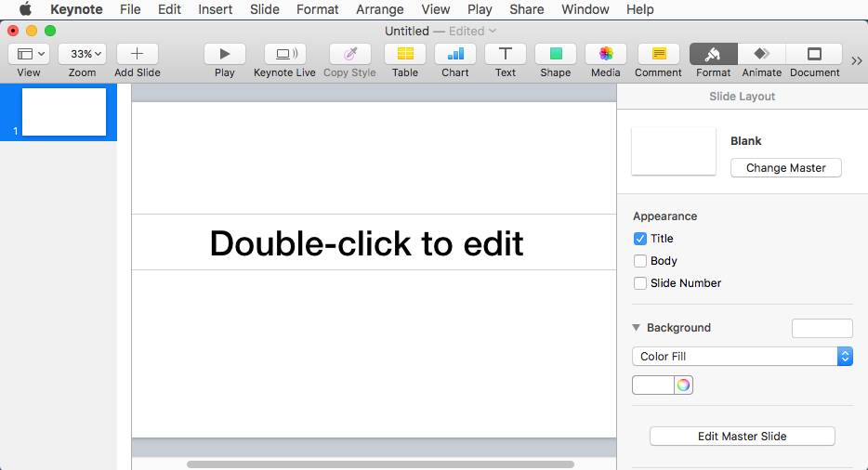Open the Arrange menu
The image size is (868, 470).
coord(380,9)
